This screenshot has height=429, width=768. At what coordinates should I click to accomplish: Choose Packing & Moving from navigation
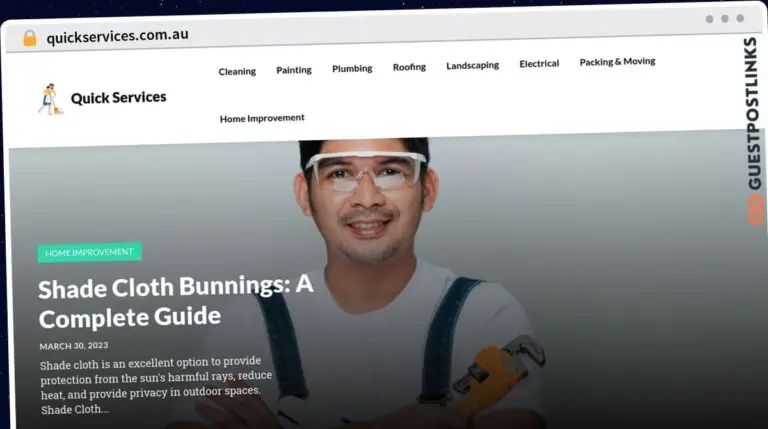coord(617,61)
